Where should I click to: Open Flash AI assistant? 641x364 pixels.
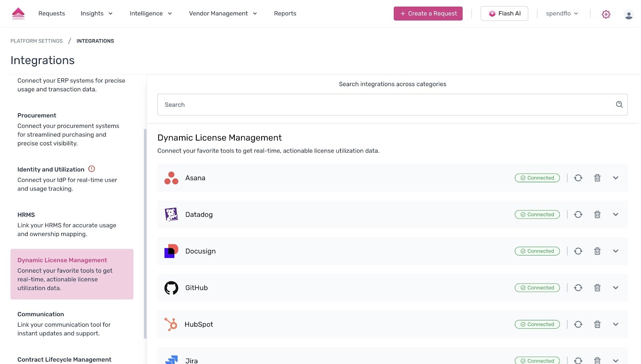504,14
